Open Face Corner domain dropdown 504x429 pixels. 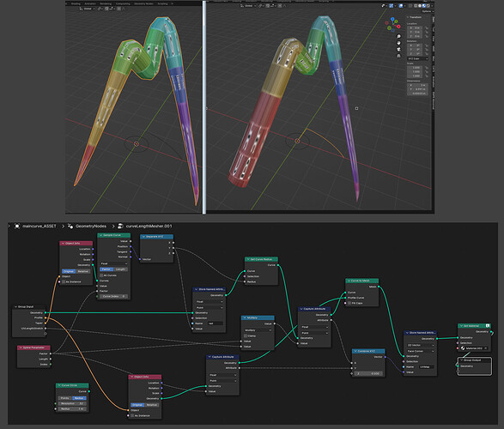point(421,351)
